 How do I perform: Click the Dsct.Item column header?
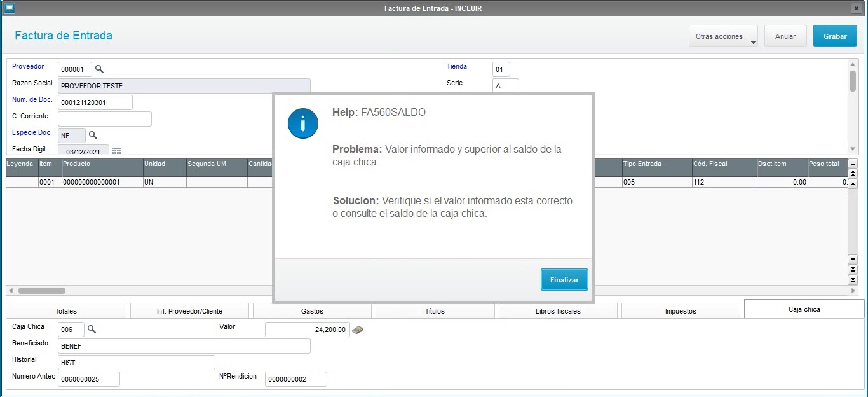coord(782,167)
